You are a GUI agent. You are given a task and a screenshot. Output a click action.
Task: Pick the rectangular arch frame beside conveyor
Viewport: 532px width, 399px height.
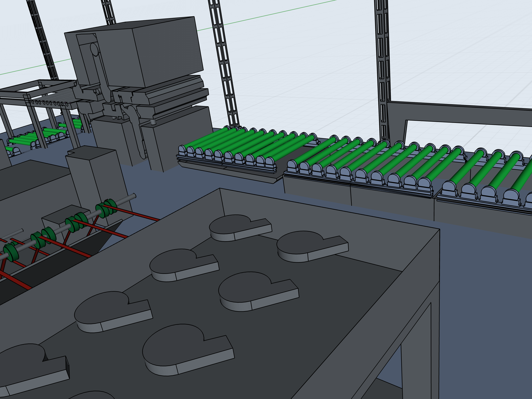[x=459, y=114]
